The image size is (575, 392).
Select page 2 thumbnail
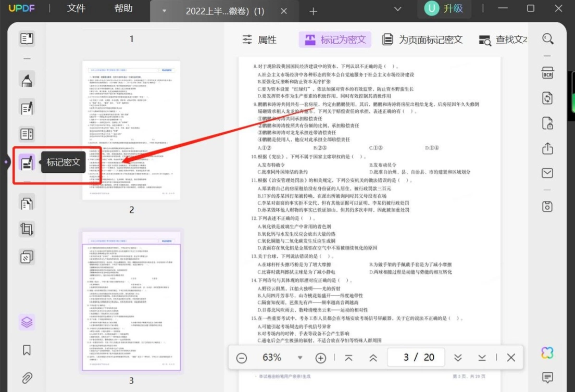pos(131,130)
